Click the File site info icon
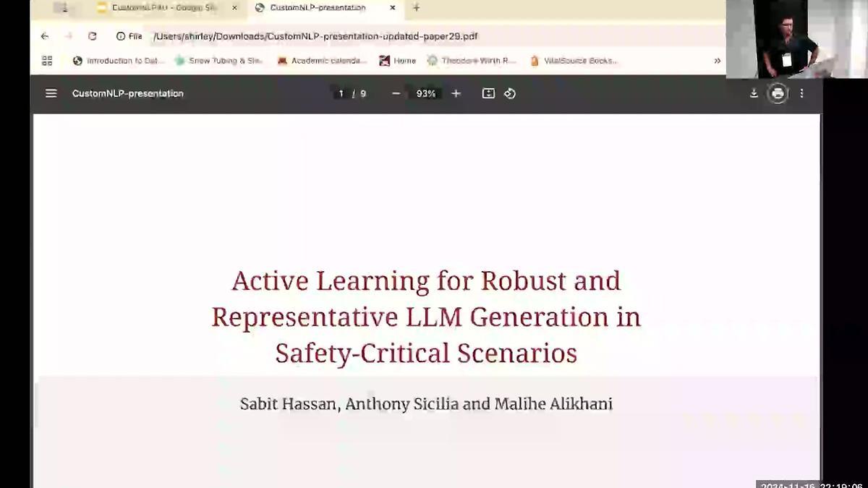The width and height of the screenshot is (868, 488). pos(129,36)
